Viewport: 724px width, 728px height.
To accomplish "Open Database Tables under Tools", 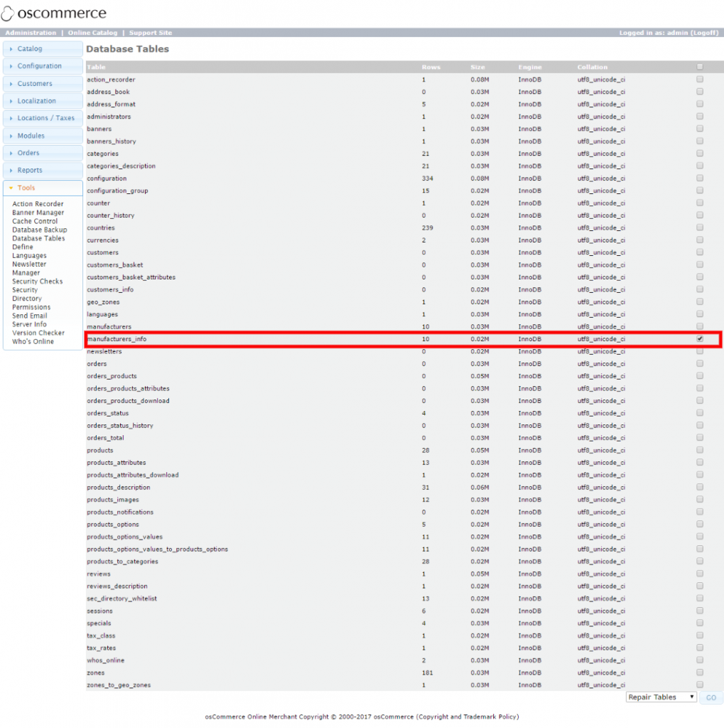I will [x=38, y=238].
